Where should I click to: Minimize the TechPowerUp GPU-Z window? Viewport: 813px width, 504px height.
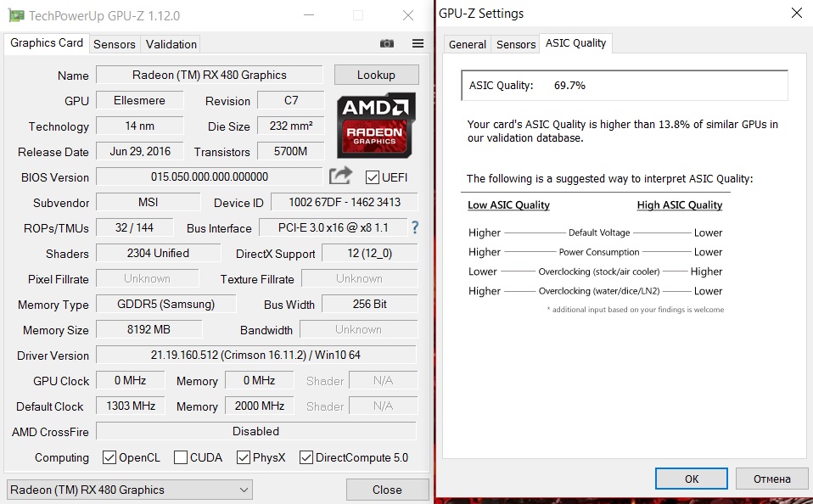tap(309, 15)
